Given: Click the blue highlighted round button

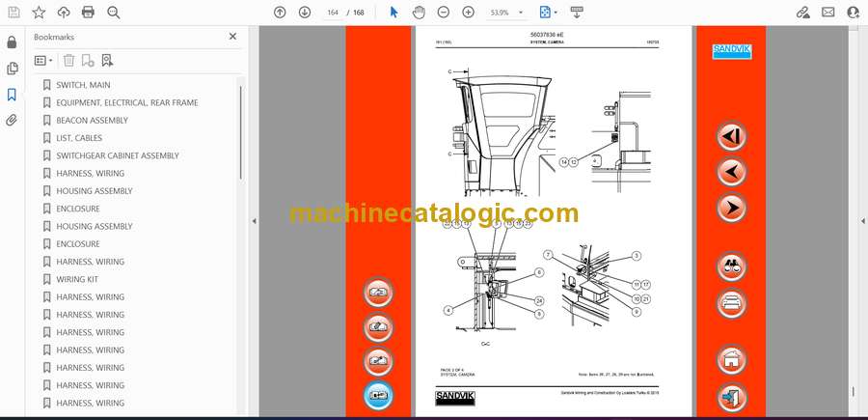Looking at the screenshot, I should coord(378,396).
